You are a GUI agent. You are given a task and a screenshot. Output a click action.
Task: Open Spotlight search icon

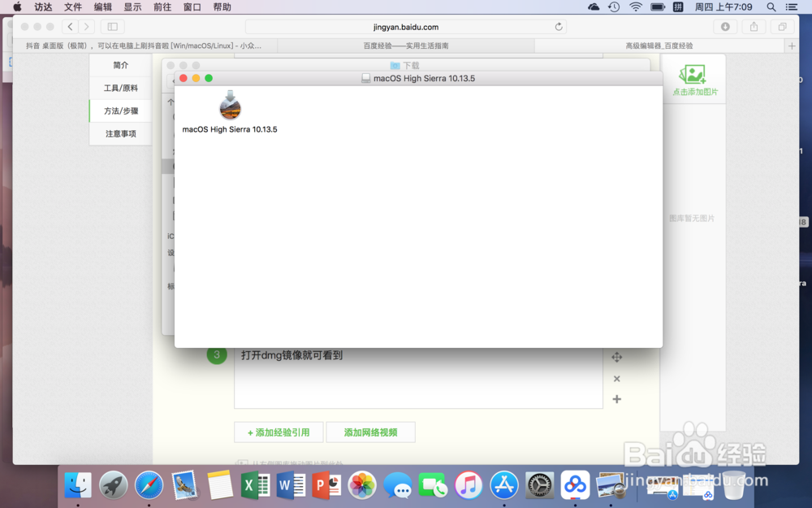[x=771, y=7]
